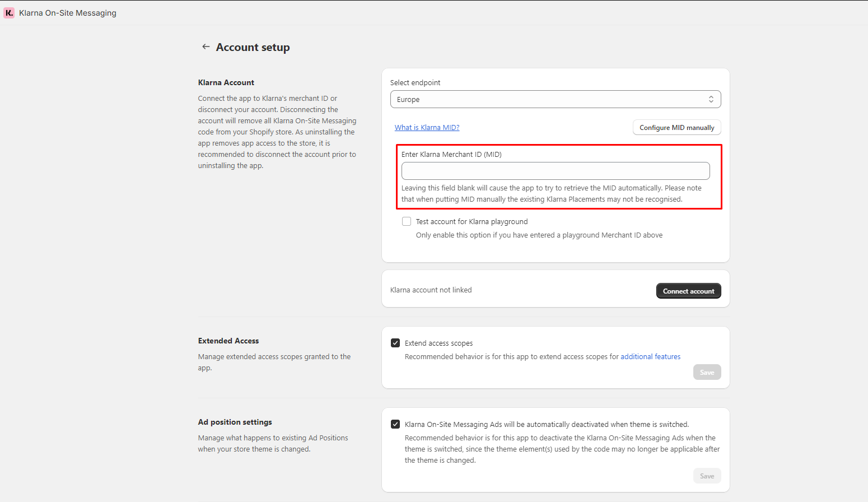Click the 'Test account for Klarna playground' label text
This screenshot has width=868, height=502.
click(x=472, y=222)
